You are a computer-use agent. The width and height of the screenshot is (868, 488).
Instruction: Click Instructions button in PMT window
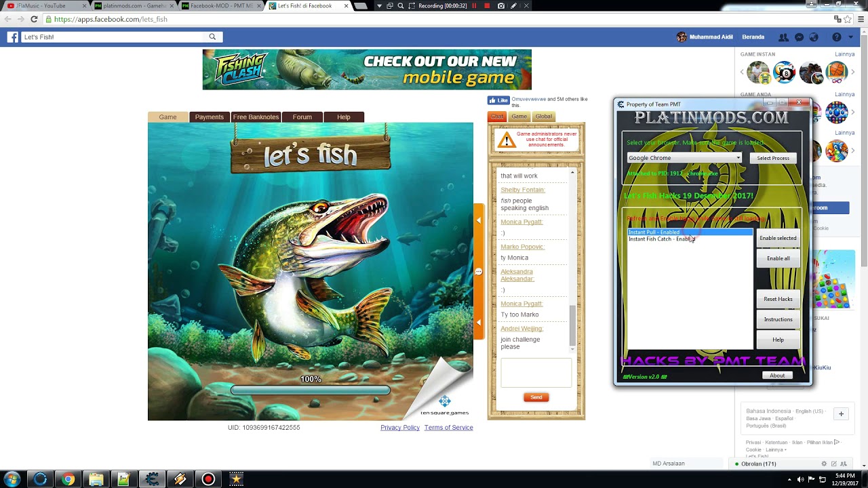pos(778,319)
